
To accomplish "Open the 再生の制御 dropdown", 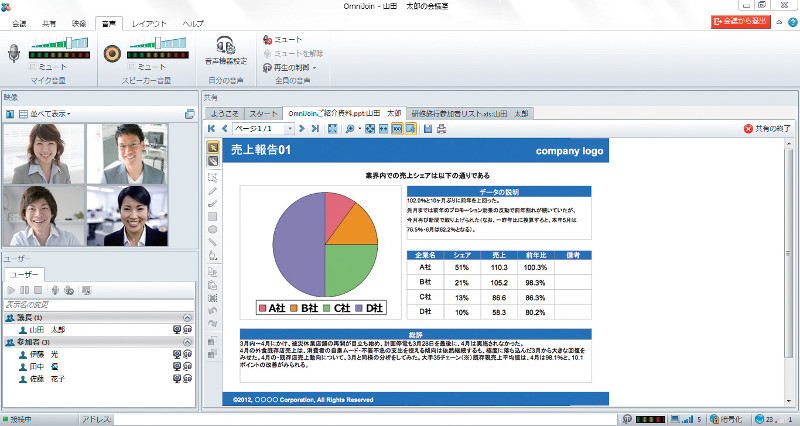I will (x=289, y=67).
